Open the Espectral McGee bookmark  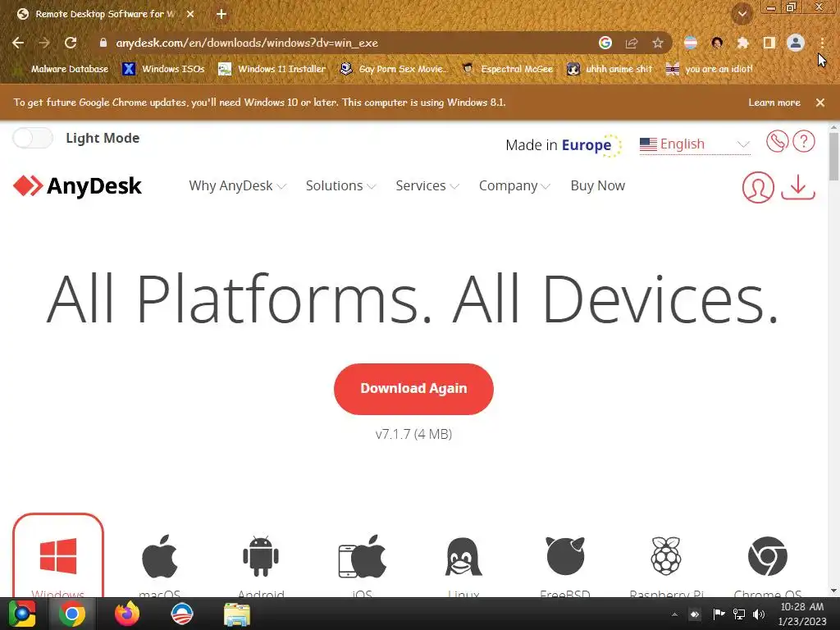[508, 69]
